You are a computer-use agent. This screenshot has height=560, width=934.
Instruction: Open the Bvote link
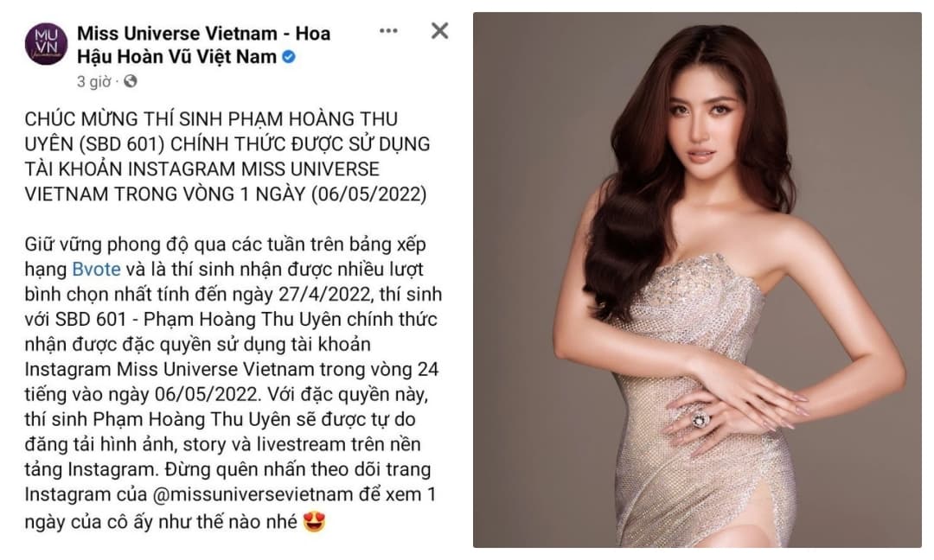tap(97, 269)
